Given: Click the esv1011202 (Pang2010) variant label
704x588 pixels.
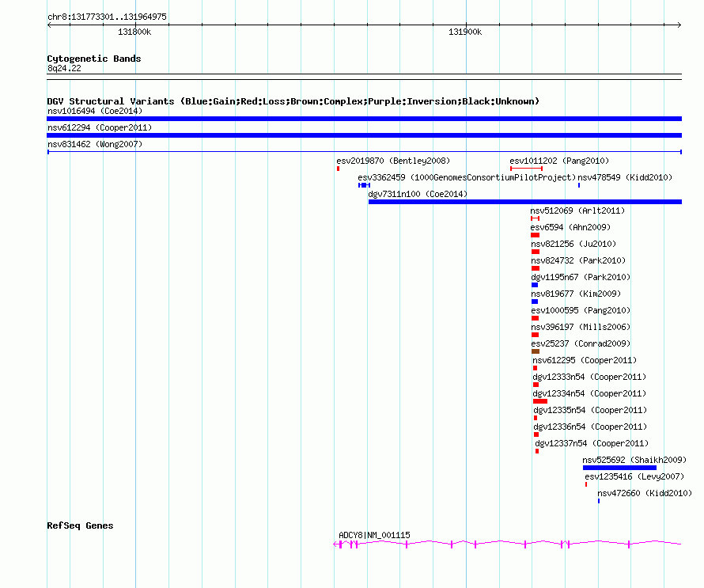Looking at the screenshot, I should [559, 161].
